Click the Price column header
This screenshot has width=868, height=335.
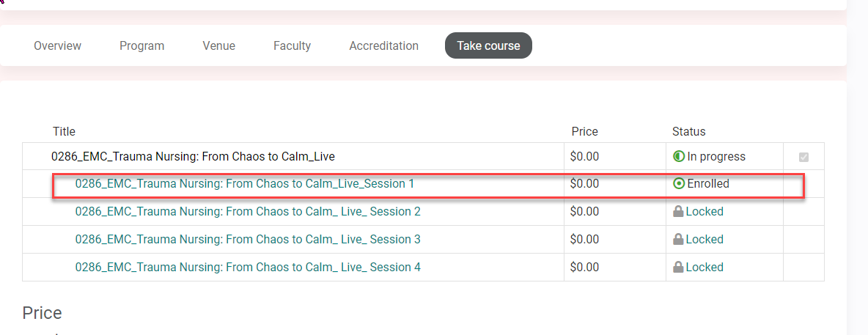pos(584,132)
